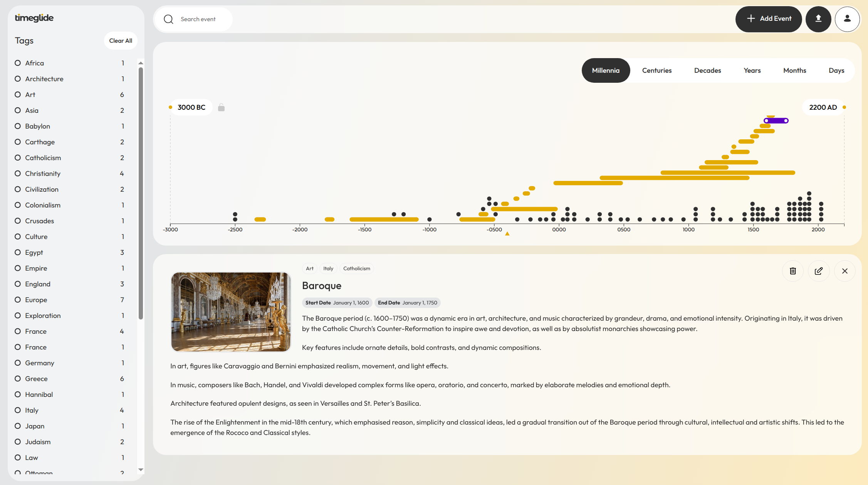
Task: Toggle the lock icon beside 3000 BC
Action: (x=221, y=107)
